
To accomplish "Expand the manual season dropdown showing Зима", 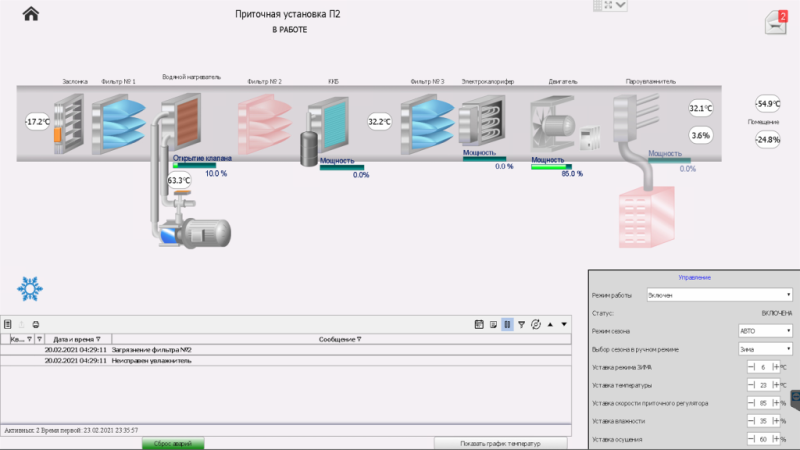I will (x=764, y=349).
